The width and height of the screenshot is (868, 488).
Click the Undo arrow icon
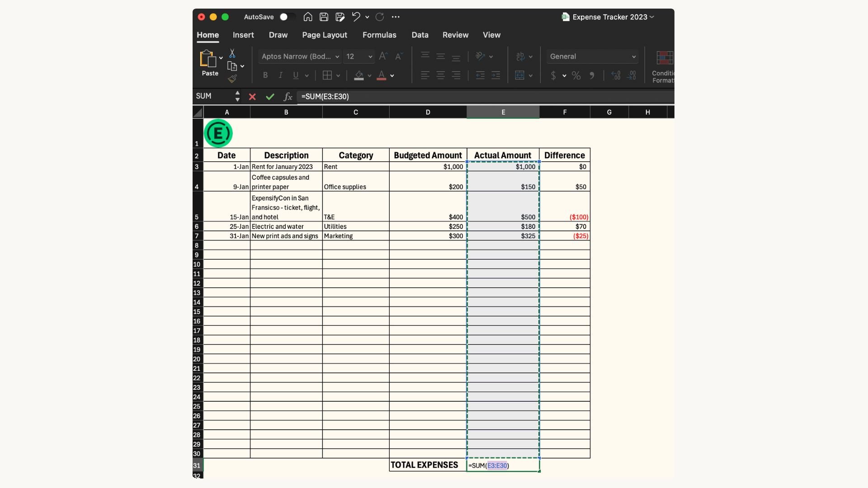tap(356, 17)
